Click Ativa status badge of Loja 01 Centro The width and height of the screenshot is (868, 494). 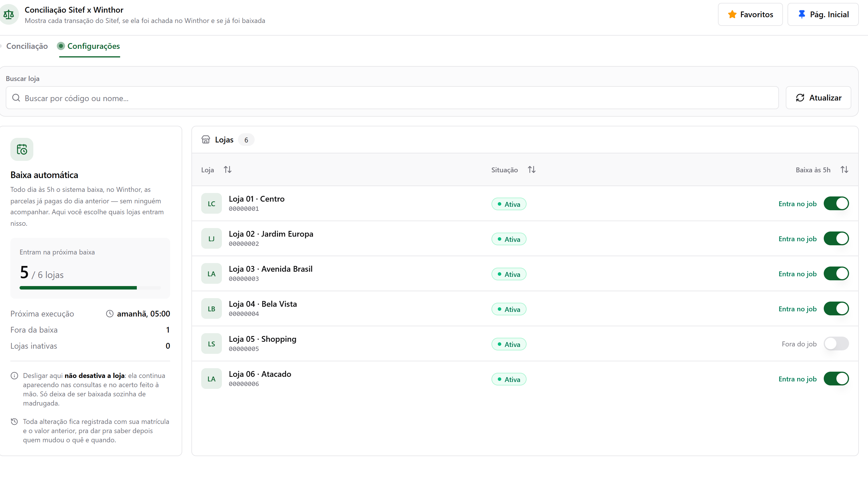pos(509,204)
